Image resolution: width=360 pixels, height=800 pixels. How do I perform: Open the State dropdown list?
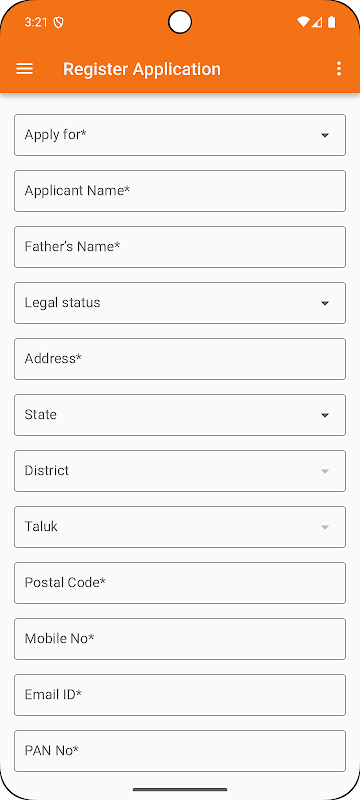pos(180,415)
